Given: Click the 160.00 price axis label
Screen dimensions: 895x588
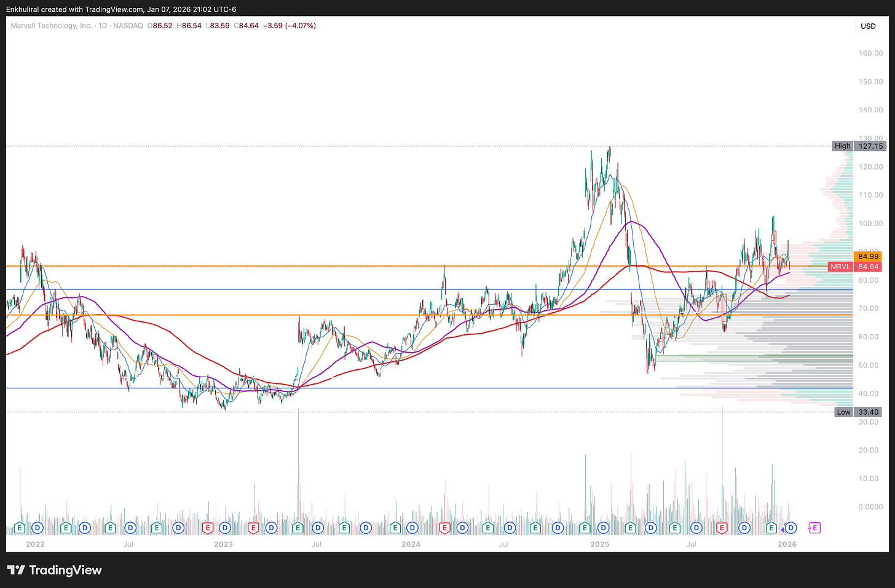Looking at the screenshot, I should coord(871,53).
